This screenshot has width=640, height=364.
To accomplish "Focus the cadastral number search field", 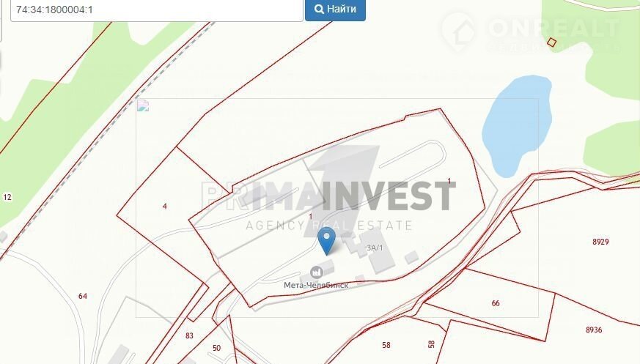I will (156, 10).
